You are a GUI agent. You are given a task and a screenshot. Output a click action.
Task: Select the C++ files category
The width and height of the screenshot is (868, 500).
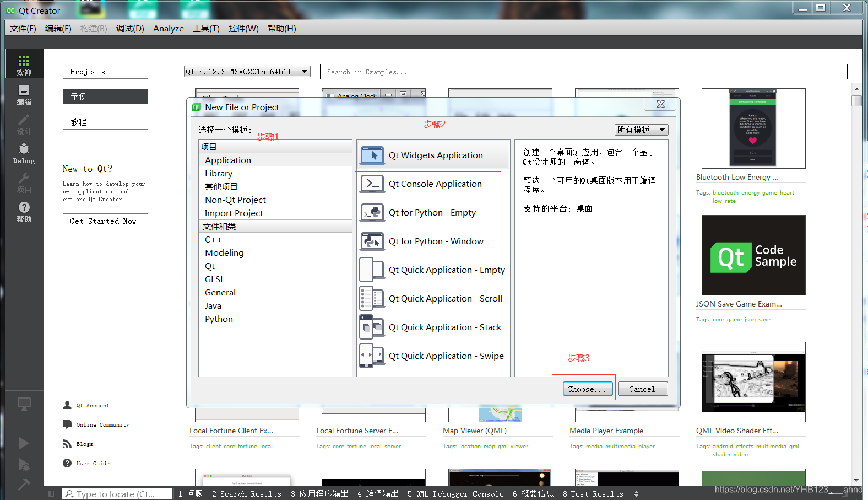(x=275, y=239)
